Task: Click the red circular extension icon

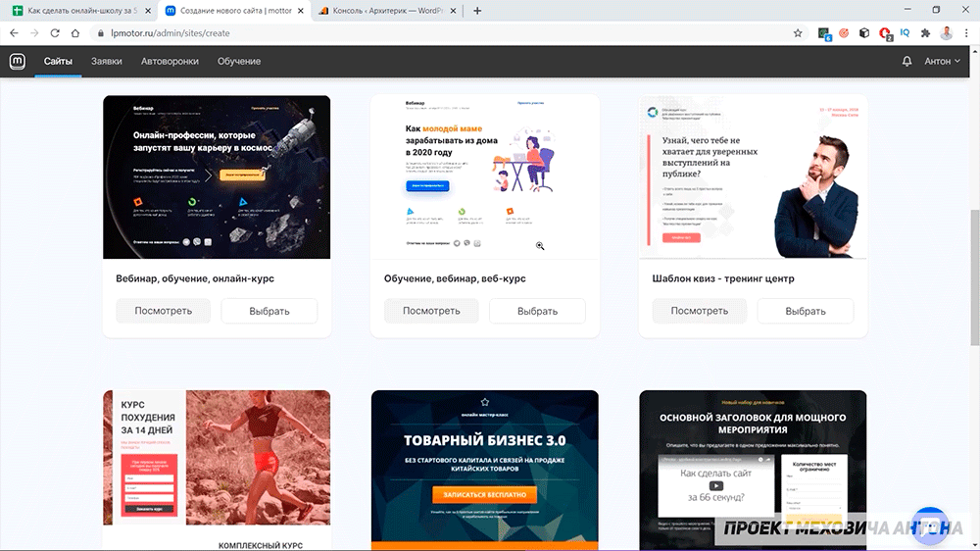Action: pyautogui.click(x=844, y=33)
